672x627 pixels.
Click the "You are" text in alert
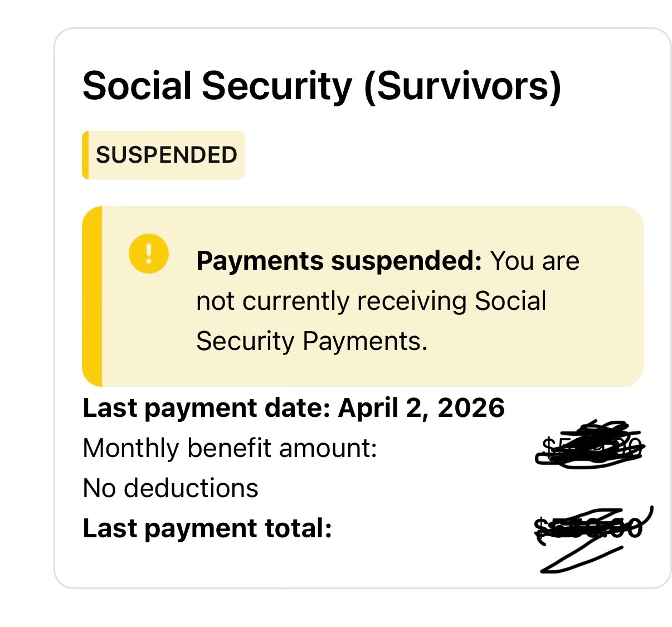(x=534, y=260)
